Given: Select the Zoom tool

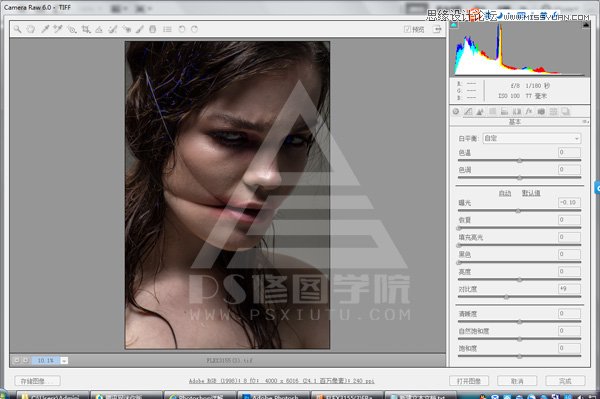Looking at the screenshot, I should (17, 29).
